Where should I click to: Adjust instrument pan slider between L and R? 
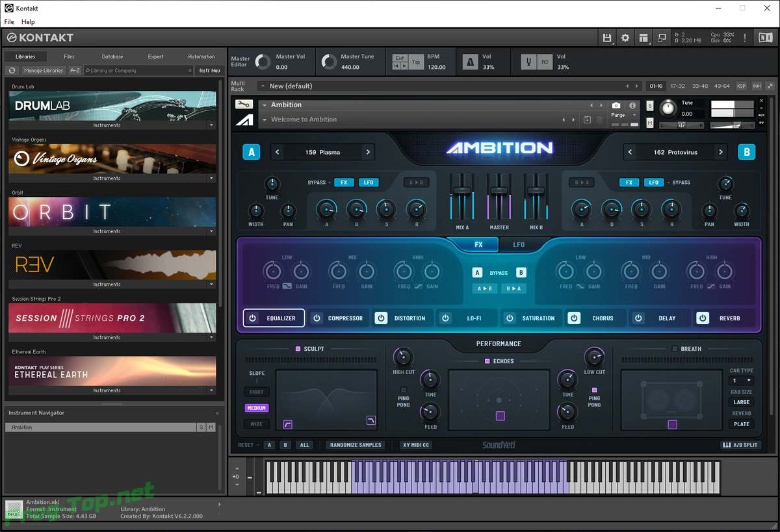(x=682, y=125)
